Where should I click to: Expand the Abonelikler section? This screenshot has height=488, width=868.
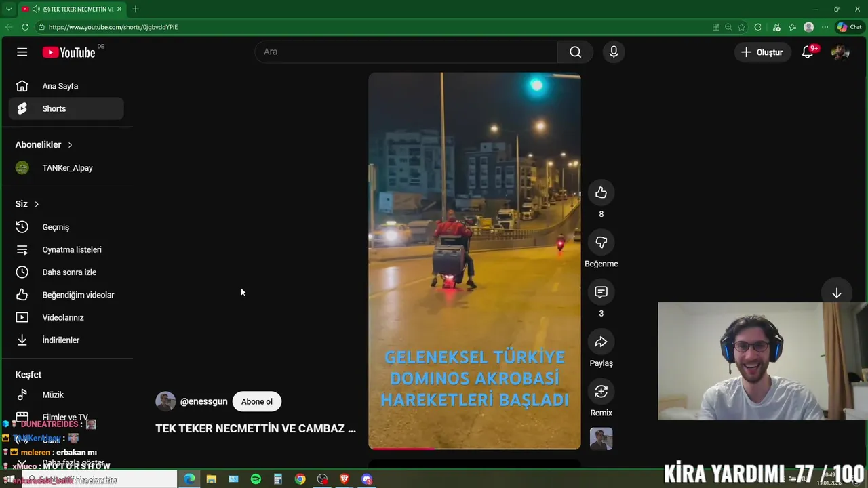pyautogui.click(x=44, y=144)
